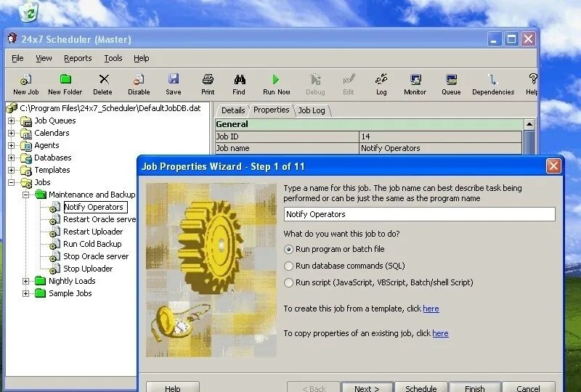The height and width of the screenshot is (392, 581).
Task: Open Find with the binoculars icon
Action: (240, 79)
